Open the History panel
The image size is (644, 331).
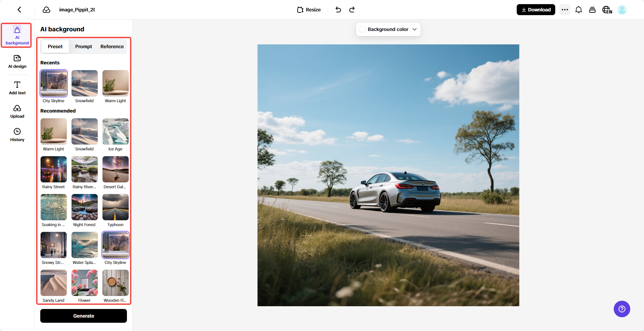17,135
